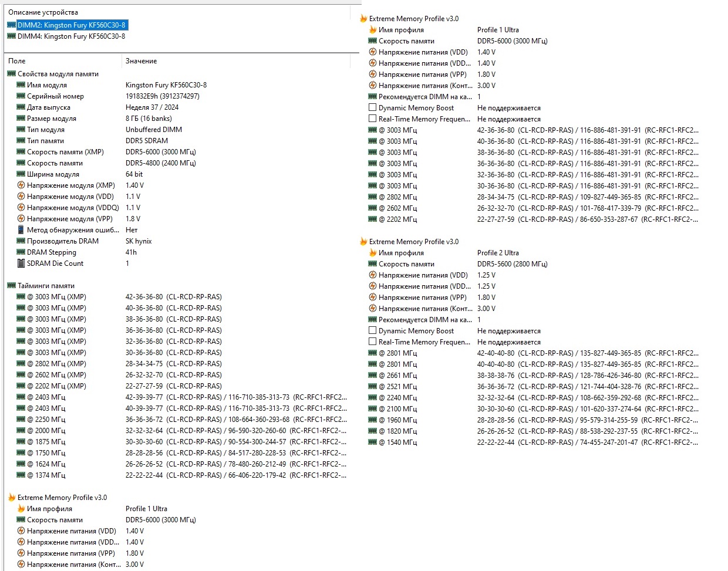Click the Дата выпуска row icon
This screenshot has height=571, width=728.
pos(21,107)
